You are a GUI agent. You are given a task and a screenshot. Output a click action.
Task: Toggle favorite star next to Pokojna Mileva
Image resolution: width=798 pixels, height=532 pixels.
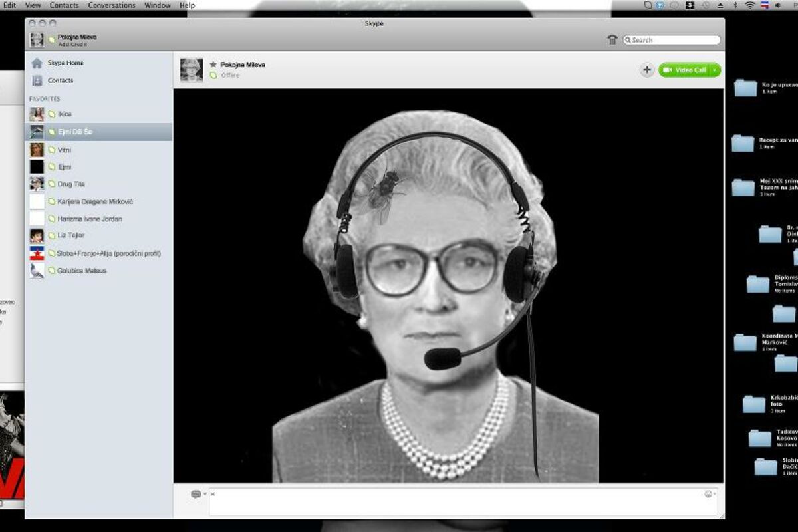[213, 65]
